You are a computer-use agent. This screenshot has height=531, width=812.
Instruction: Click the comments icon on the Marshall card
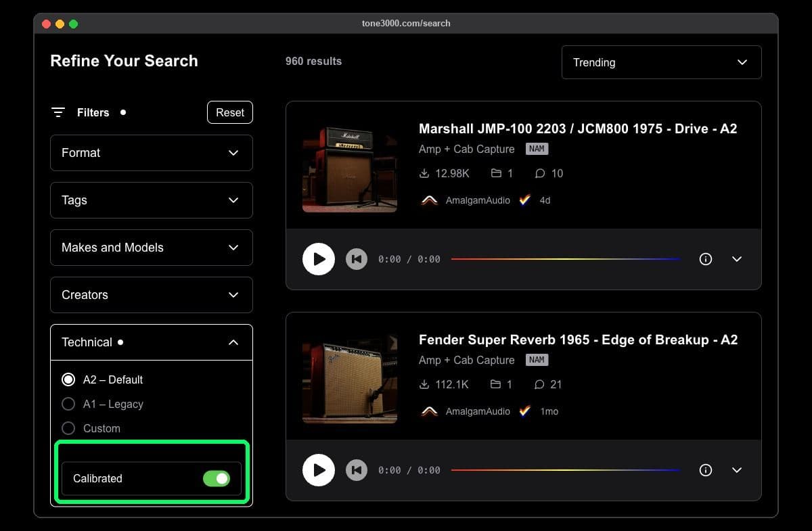pos(540,174)
